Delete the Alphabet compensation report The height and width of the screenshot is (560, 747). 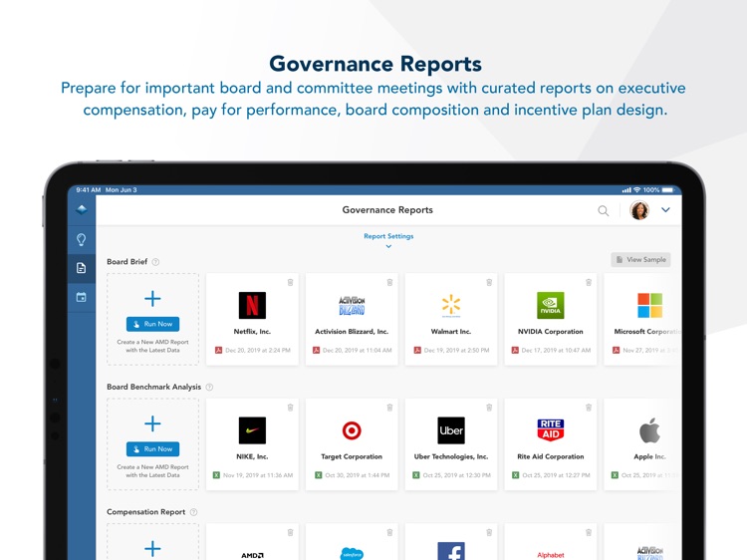[x=589, y=532]
